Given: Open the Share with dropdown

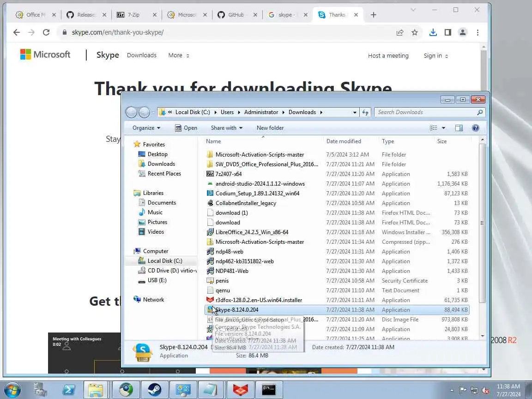Looking at the screenshot, I should pyautogui.click(x=227, y=128).
